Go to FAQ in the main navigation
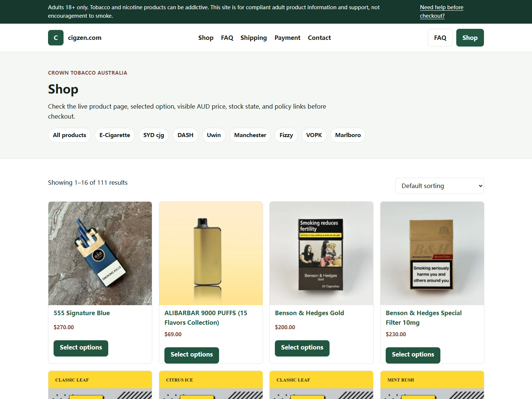 [x=227, y=38]
